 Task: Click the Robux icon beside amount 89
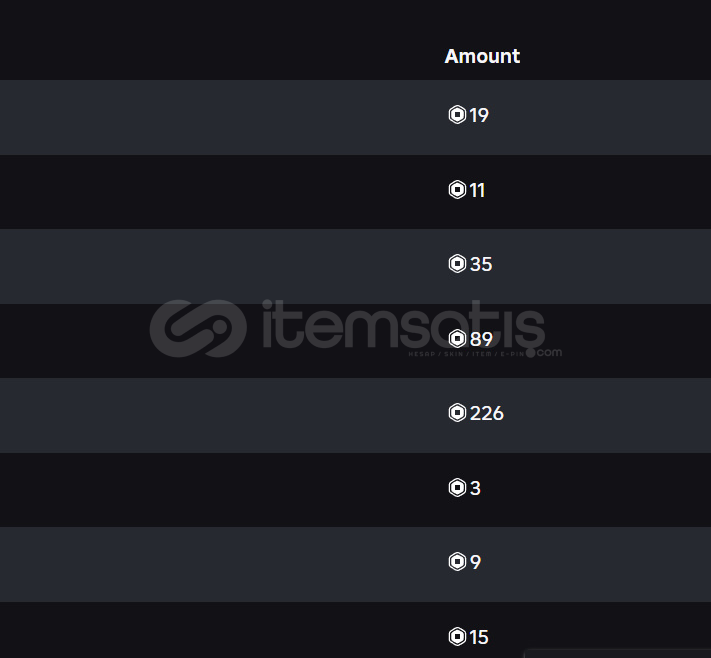tap(457, 338)
